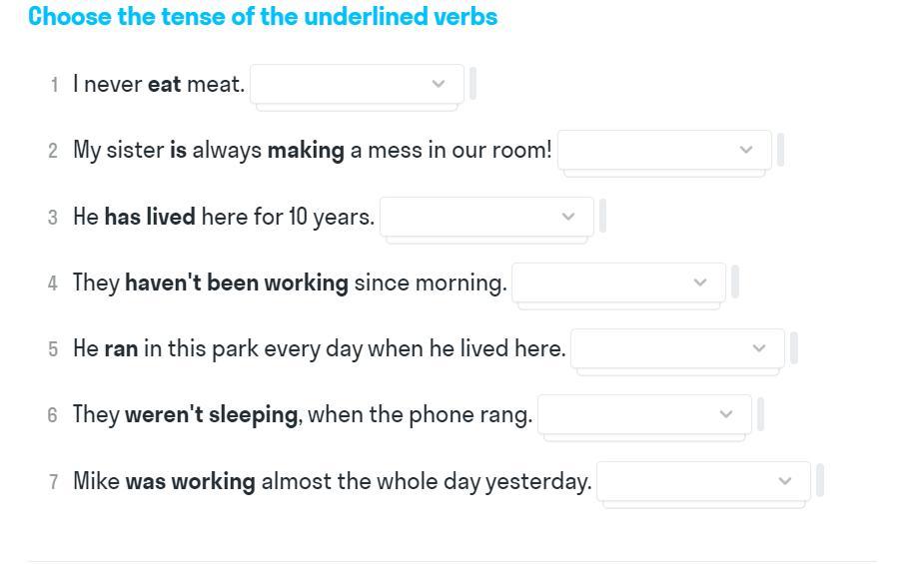Open the dropdown after "I never eat meat."
924x564 pixels.
(357, 84)
